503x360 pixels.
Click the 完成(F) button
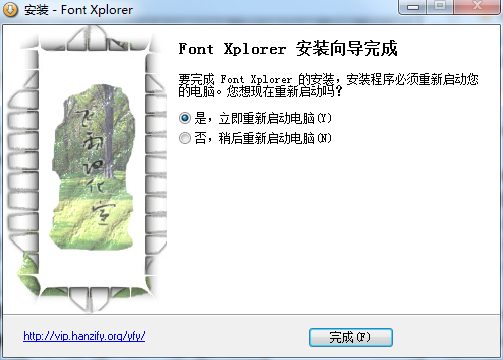351,337
